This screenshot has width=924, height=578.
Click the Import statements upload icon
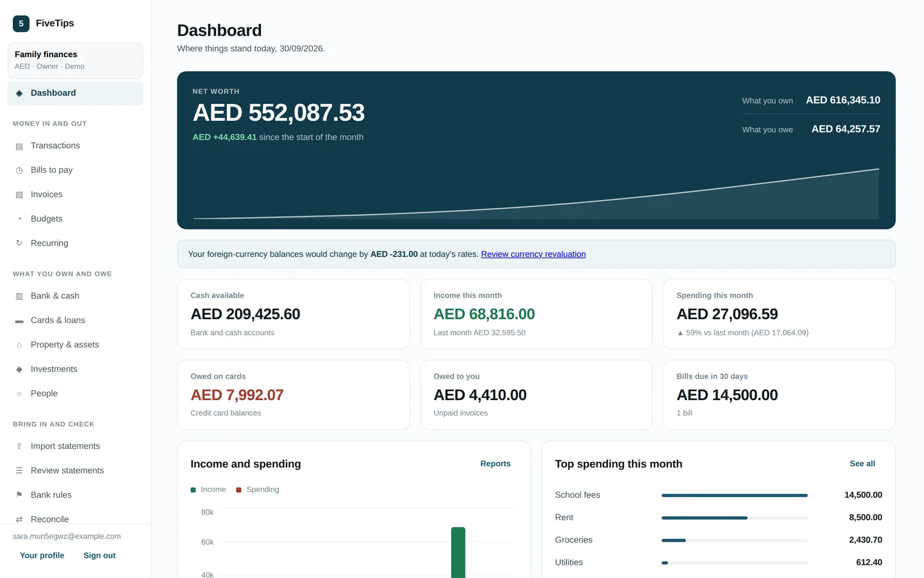[19, 446]
